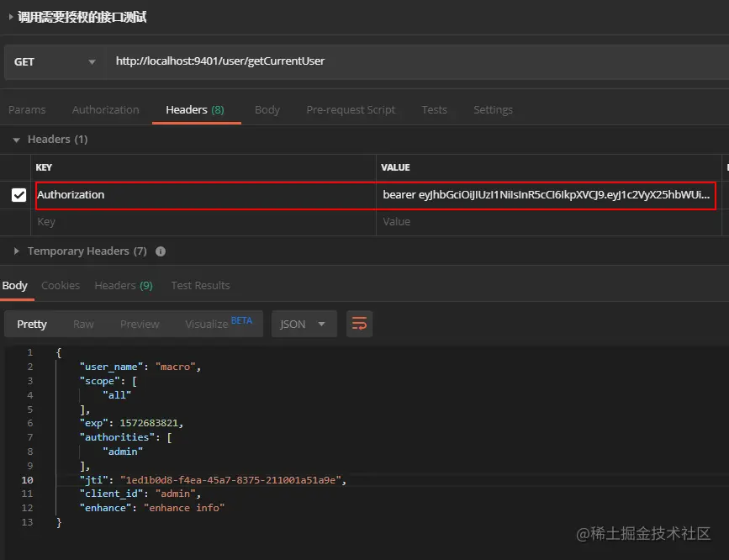The width and height of the screenshot is (729, 560).
Task: Click the empty Key placeholder field
Action: click(203, 222)
